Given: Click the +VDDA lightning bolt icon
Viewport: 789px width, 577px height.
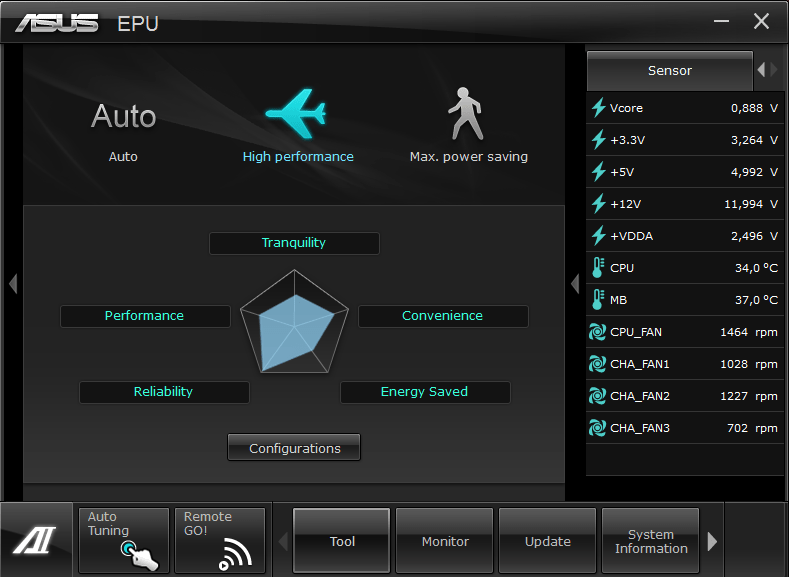Looking at the screenshot, I should 598,236.
